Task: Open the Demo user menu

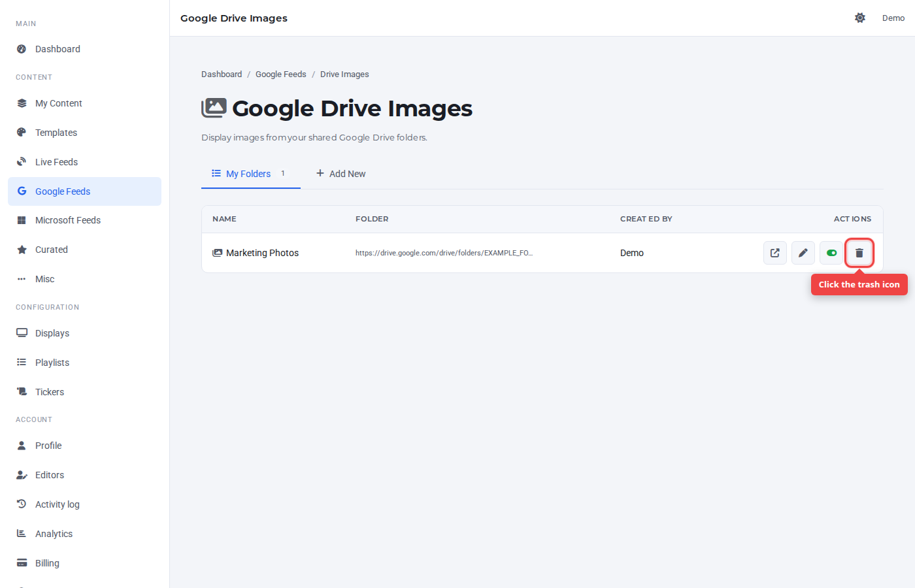Action: (x=893, y=18)
